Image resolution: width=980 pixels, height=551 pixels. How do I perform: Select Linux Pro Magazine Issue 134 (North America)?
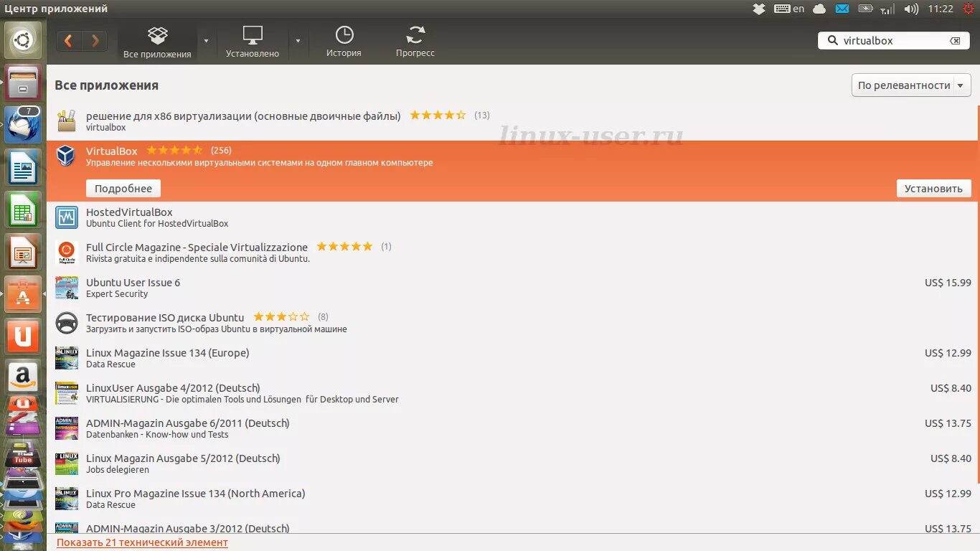click(x=196, y=494)
